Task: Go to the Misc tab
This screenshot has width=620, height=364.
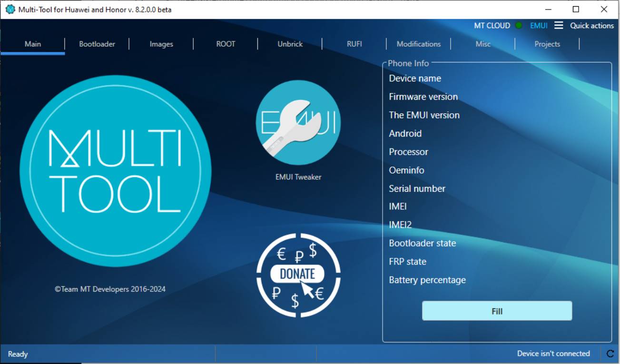Action: [x=483, y=44]
